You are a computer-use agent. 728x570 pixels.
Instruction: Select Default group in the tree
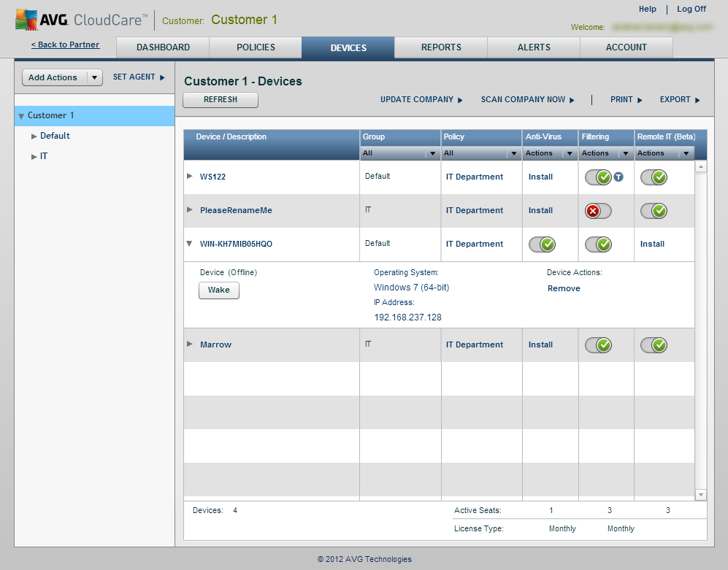tap(55, 136)
